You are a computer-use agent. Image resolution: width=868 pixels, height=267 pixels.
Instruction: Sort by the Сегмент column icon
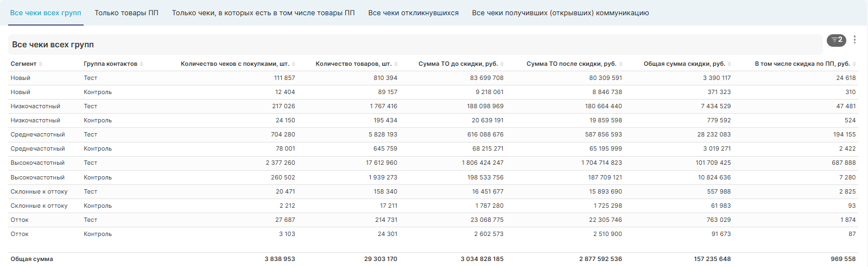coord(41,64)
